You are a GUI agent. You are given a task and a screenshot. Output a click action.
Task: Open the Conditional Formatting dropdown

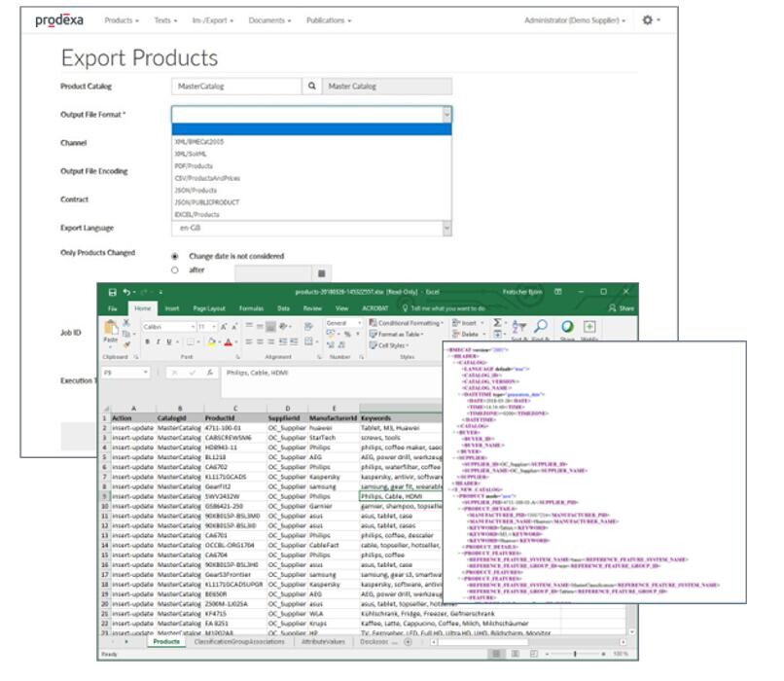coord(409,322)
